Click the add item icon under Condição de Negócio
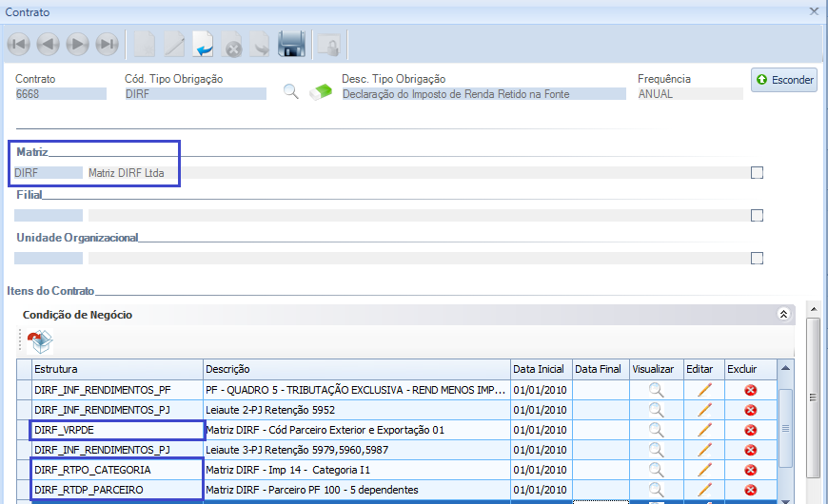The width and height of the screenshot is (828, 504). coord(39,341)
